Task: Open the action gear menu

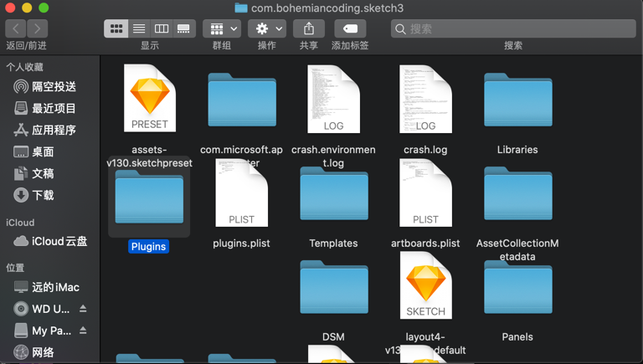Action: pos(267,28)
